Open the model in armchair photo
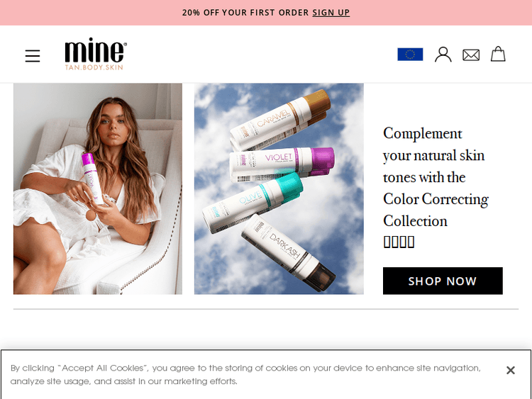Image resolution: width=532 pixels, height=399 pixels. point(98,189)
